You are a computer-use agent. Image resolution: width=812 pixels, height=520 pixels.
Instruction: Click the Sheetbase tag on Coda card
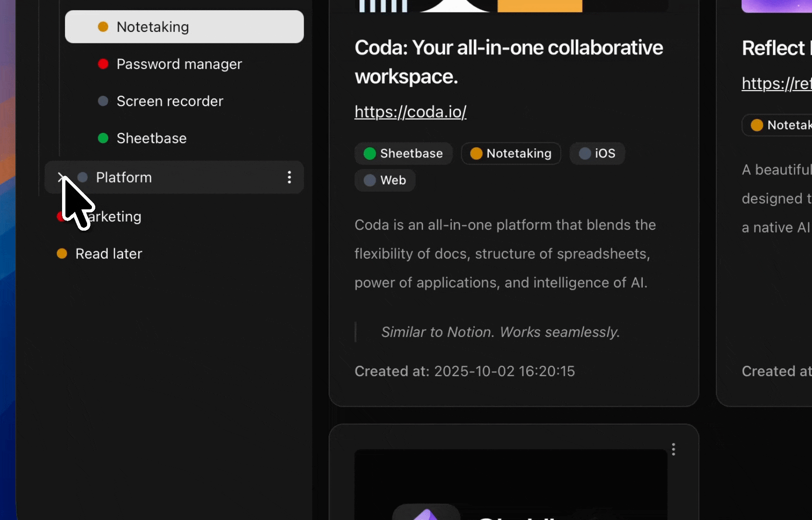[x=403, y=154]
